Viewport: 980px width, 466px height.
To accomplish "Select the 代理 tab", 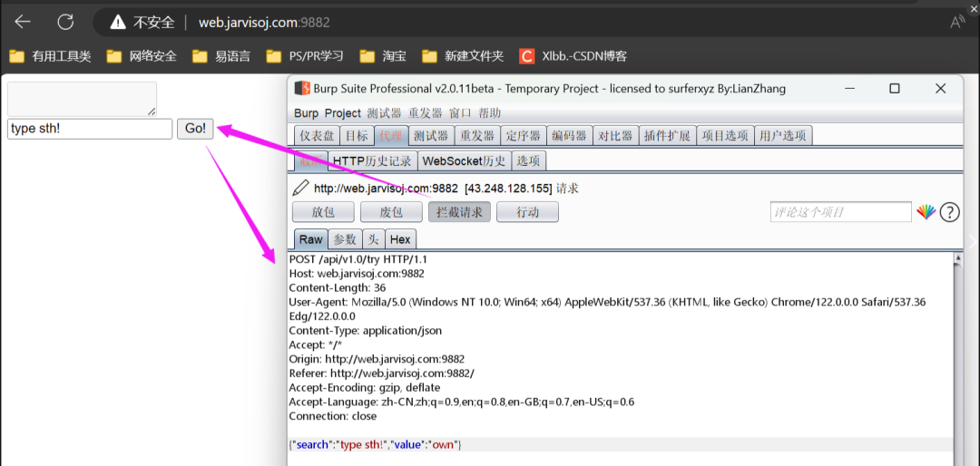I will 391,136.
